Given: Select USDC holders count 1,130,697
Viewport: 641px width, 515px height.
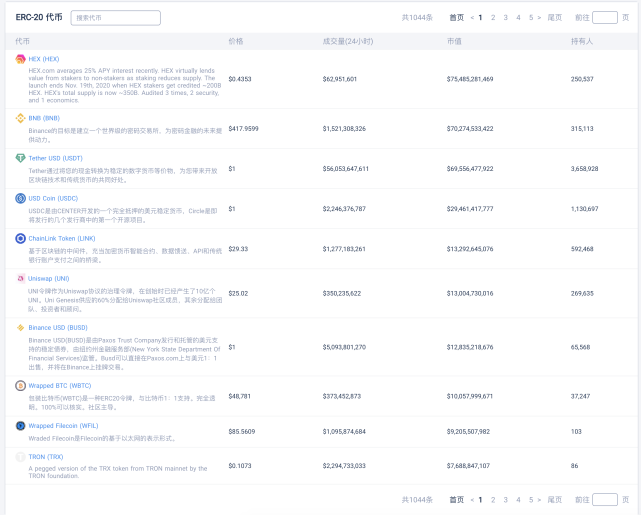Looking at the screenshot, I should tap(585, 208).
